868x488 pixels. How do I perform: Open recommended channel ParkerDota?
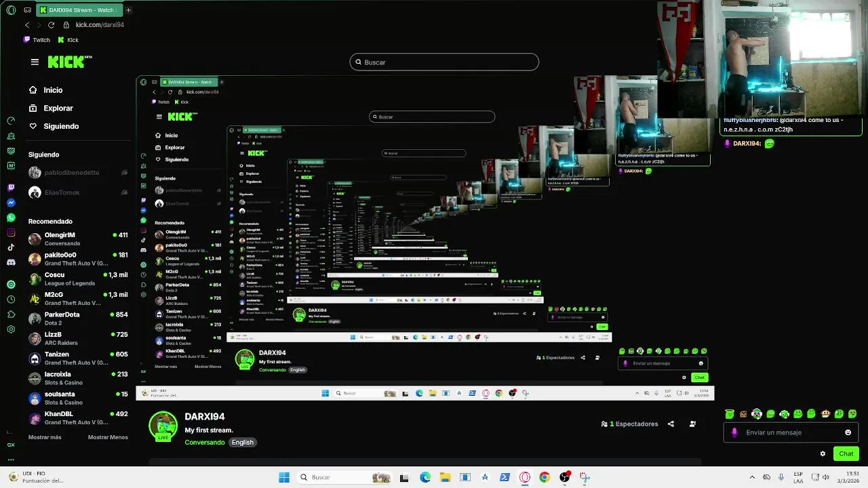click(x=78, y=319)
